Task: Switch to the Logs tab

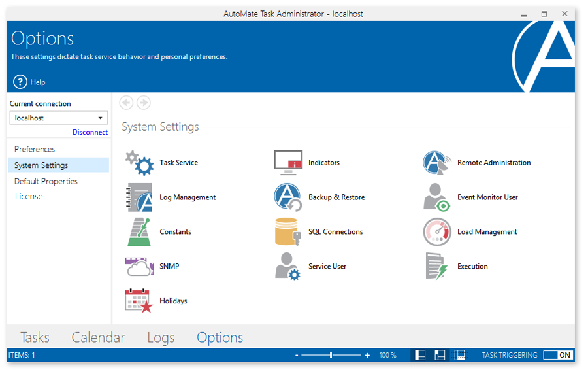Action: coord(161,337)
